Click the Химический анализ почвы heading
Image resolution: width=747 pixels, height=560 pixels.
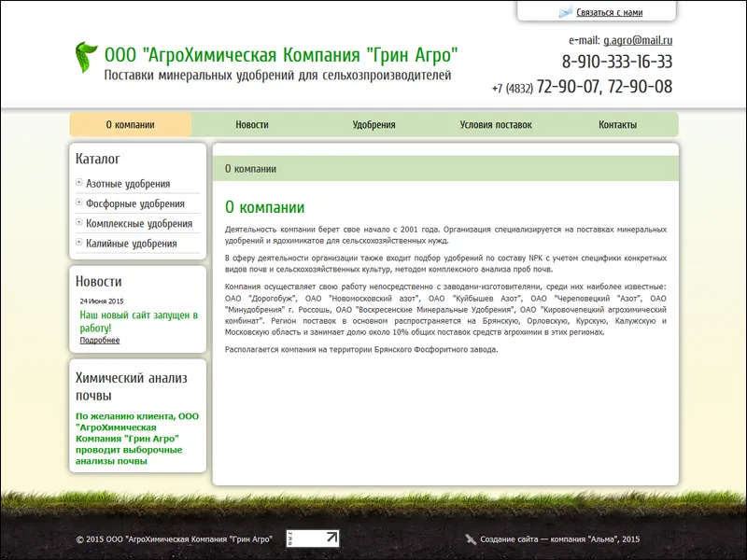pyautogui.click(x=132, y=386)
